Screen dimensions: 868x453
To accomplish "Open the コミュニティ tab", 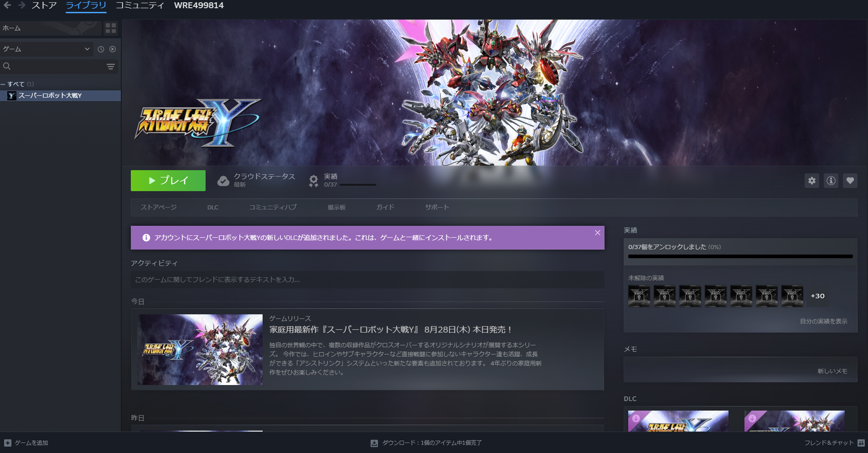I will tap(139, 5).
